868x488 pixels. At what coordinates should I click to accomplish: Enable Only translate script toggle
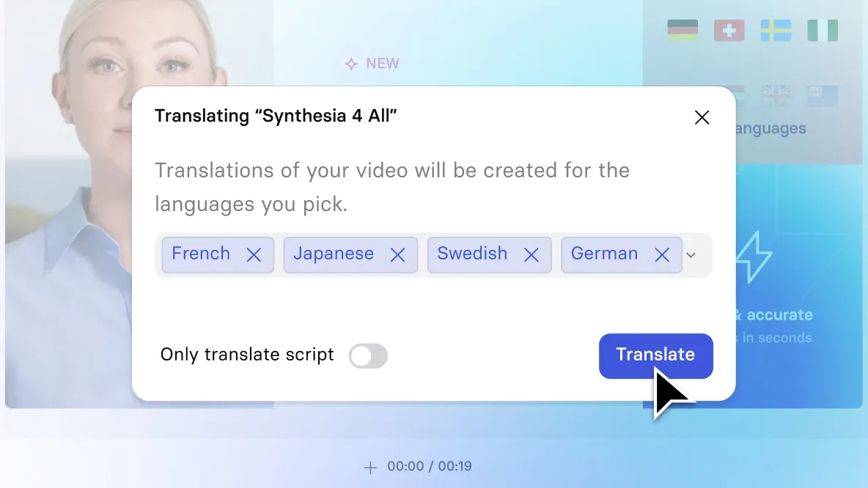pos(368,356)
